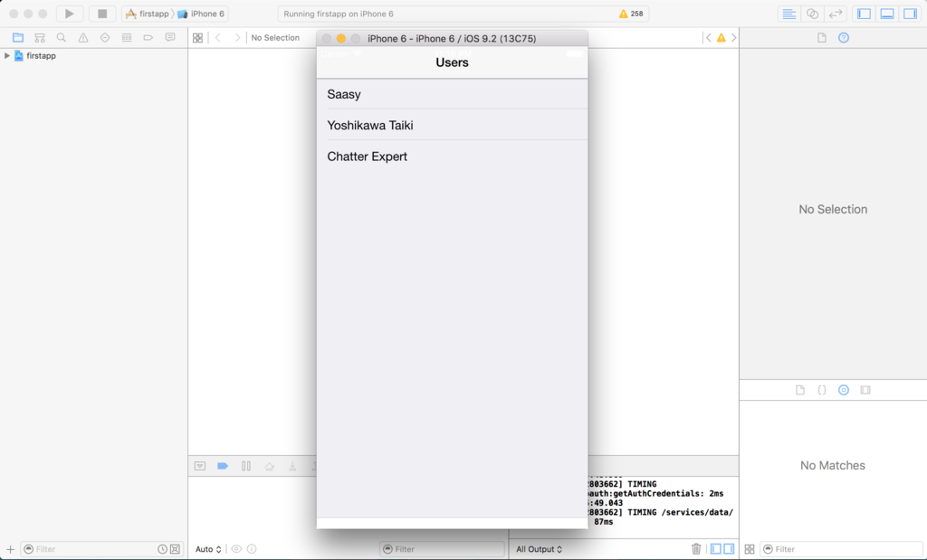Image resolution: width=927 pixels, height=560 pixels.
Task: Toggle breakpoints activation in debug bar
Action: point(223,466)
